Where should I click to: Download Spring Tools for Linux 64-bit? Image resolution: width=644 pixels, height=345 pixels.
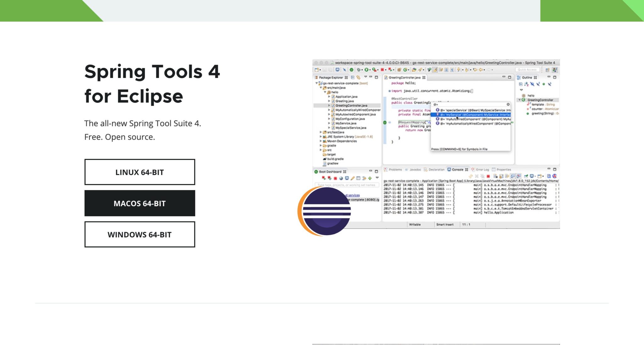pyautogui.click(x=140, y=172)
